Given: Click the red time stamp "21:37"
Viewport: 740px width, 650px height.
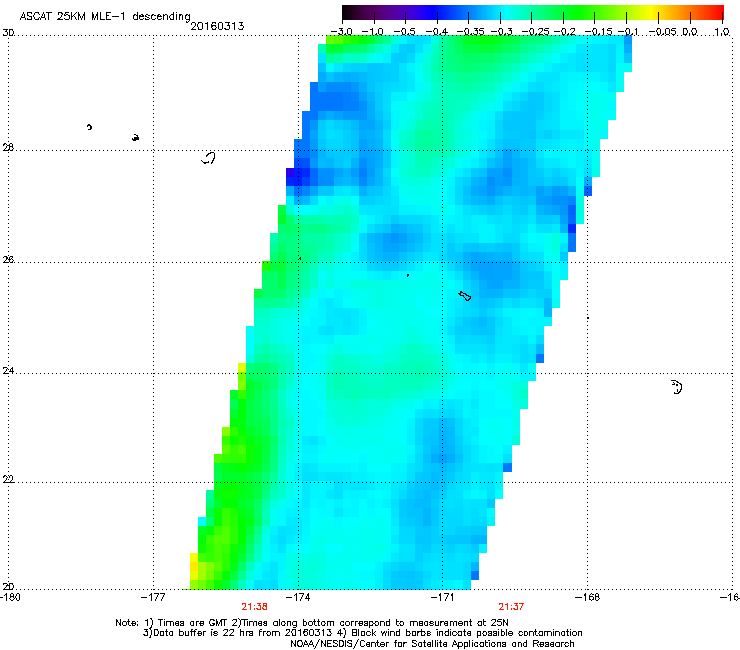Looking at the screenshot, I should coord(511,607).
